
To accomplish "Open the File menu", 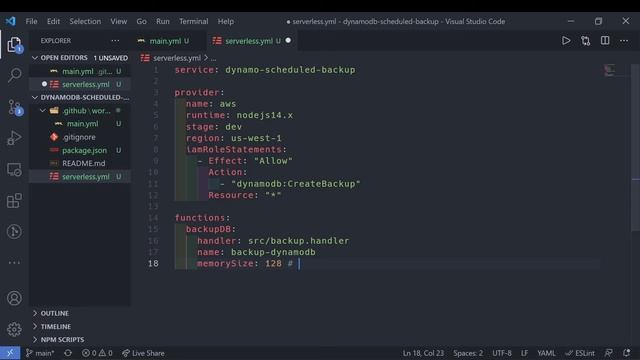I will [31, 21].
